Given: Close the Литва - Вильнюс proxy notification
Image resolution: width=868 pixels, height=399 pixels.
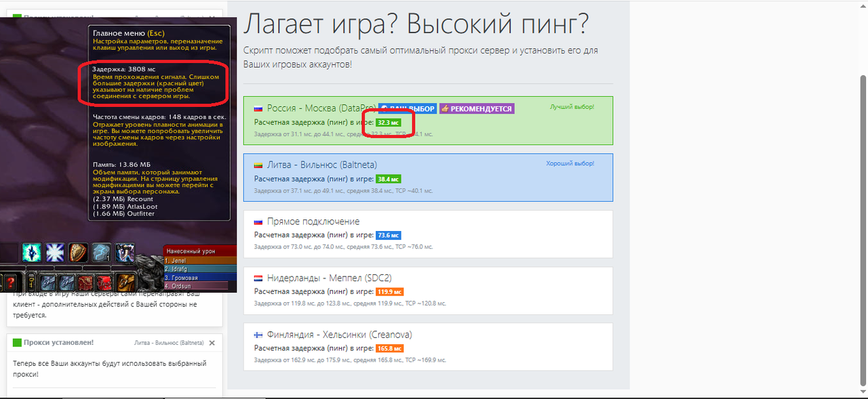Looking at the screenshot, I should [x=212, y=343].
